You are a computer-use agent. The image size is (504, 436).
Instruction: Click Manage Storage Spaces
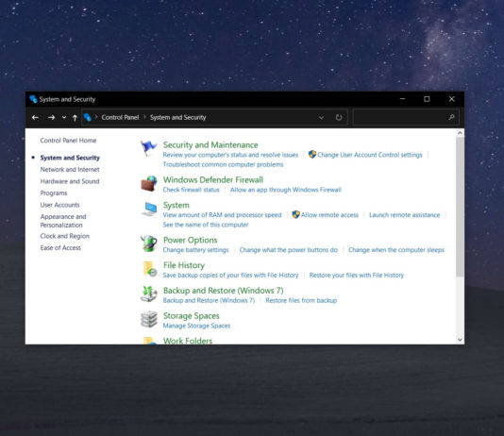point(196,326)
